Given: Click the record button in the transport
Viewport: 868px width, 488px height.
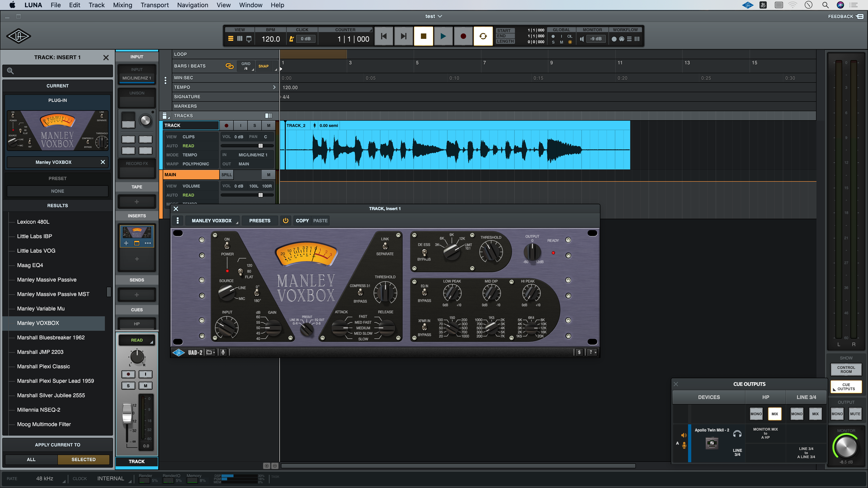Looking at the screenshot, I should (x=463, y=36).
